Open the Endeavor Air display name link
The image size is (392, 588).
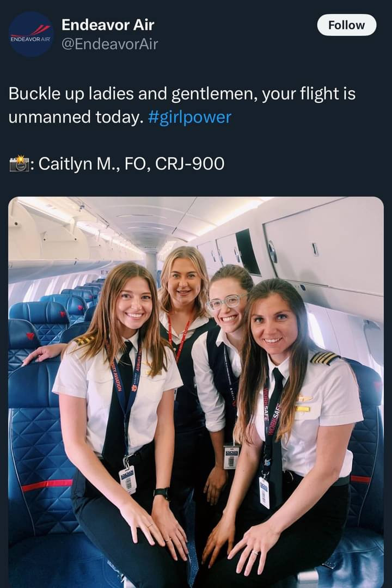pyautogui.click(x=108, y=24)
